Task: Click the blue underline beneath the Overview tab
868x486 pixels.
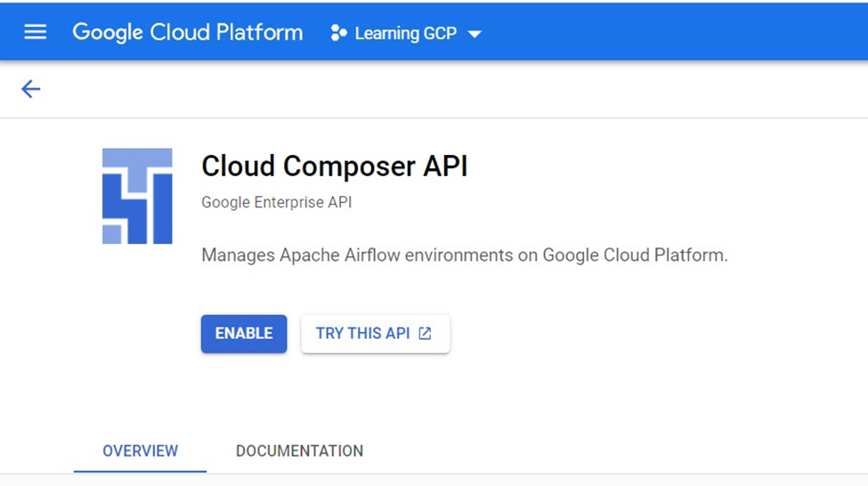Action: coord(140,471)
